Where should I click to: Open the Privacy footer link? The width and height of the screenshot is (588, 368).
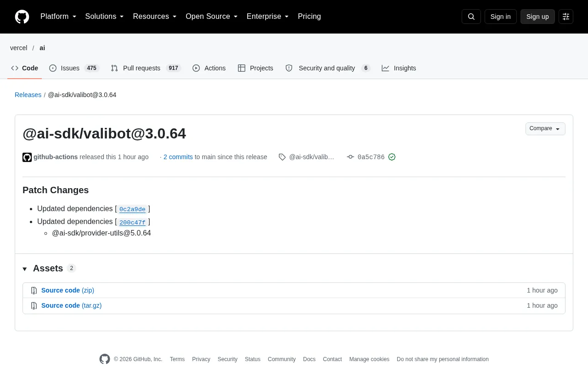click(201, 359)
